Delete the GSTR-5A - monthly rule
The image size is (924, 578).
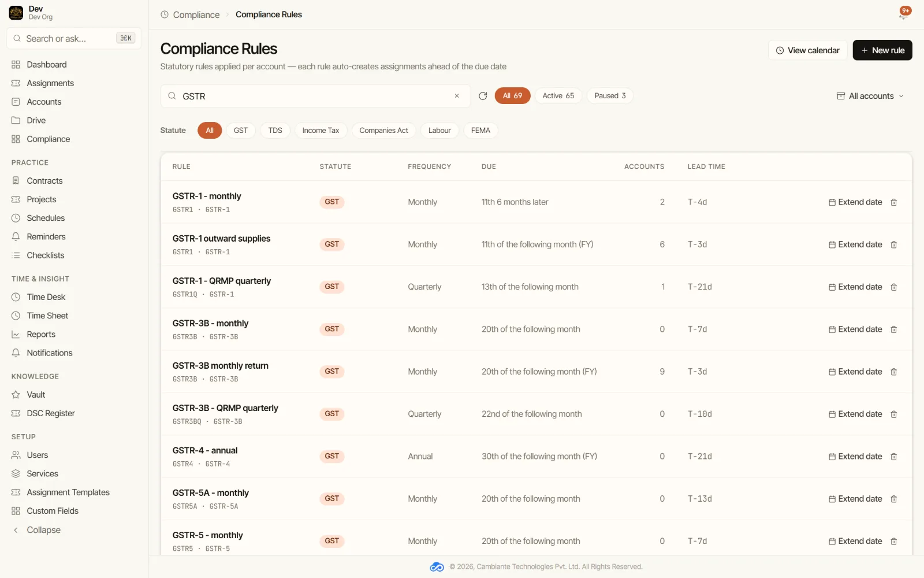894,499
